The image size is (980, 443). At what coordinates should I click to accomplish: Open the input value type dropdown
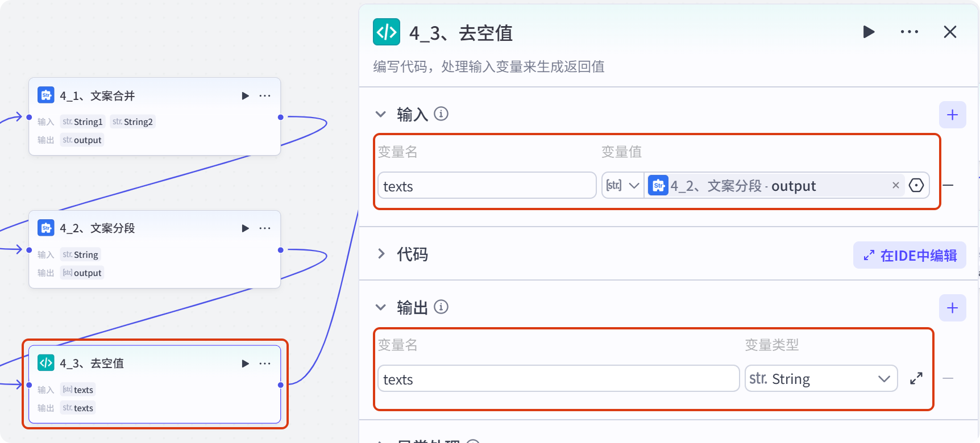click(623, 185)
